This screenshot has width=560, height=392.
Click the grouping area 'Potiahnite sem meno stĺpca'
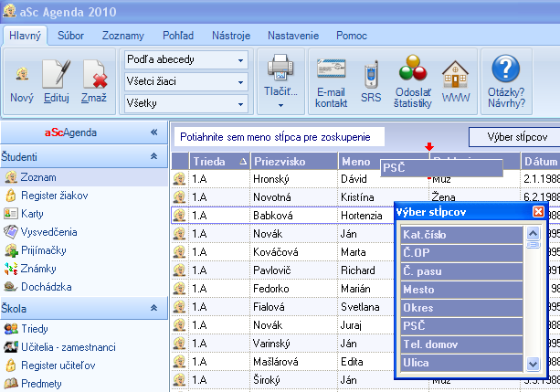280,137
